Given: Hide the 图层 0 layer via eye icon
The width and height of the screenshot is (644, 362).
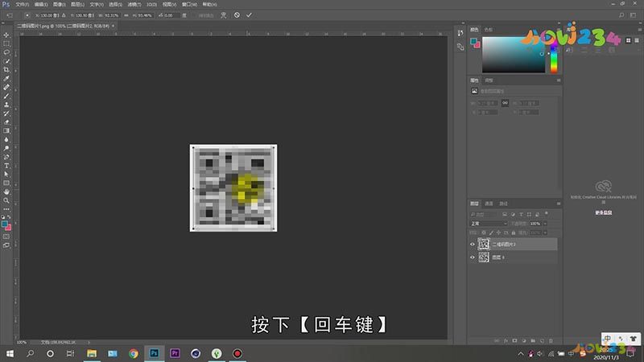Looking at the screenshot, I should [473, 257].
